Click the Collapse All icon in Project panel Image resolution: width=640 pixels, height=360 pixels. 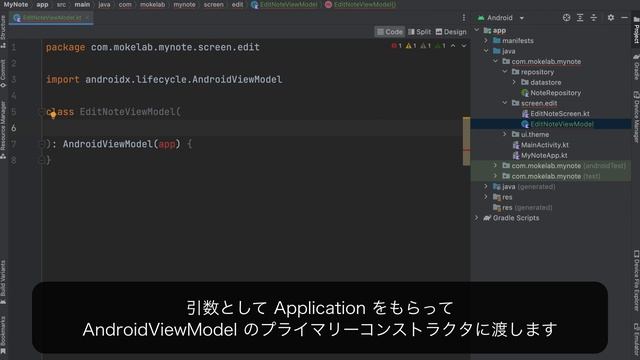pos(594,18)
